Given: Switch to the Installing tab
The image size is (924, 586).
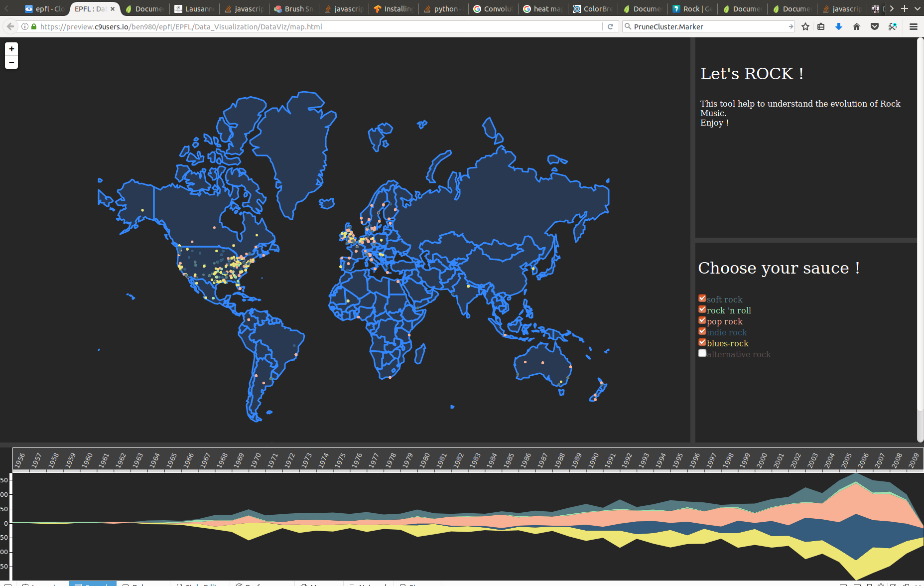Looking at the screenshot, I should tap(394, 8).
